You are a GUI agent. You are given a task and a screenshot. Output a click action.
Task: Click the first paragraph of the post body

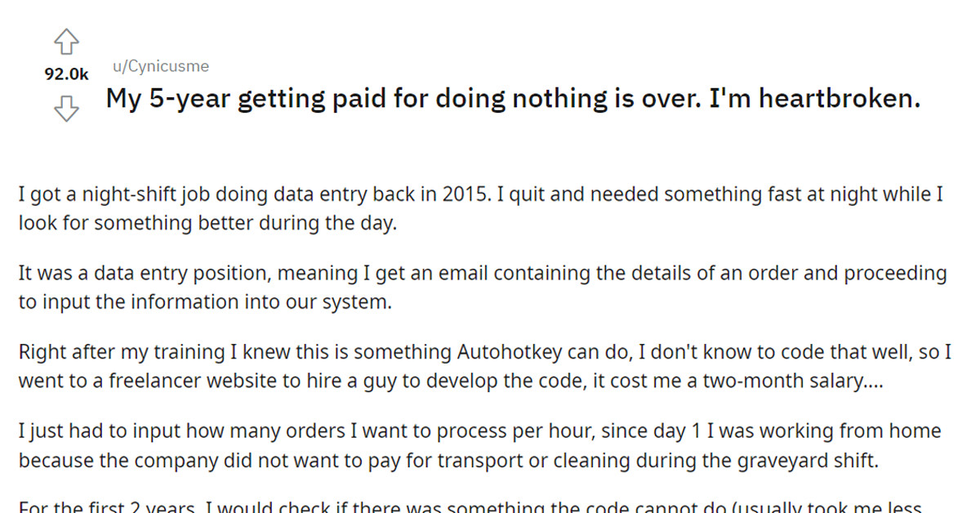[x=482, y=208]
